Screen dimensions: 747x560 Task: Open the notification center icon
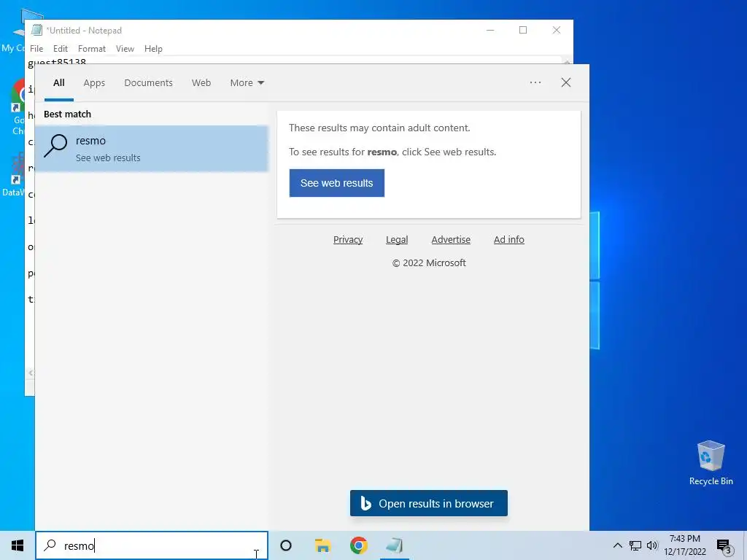[x=724, y=546]
